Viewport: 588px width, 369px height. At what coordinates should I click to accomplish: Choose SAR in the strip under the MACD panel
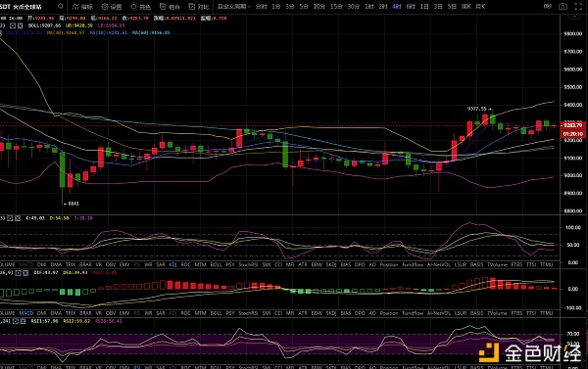coord(161,313)
